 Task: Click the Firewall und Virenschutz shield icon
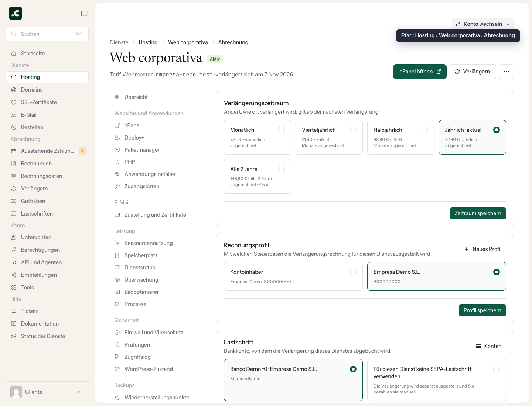117,333
